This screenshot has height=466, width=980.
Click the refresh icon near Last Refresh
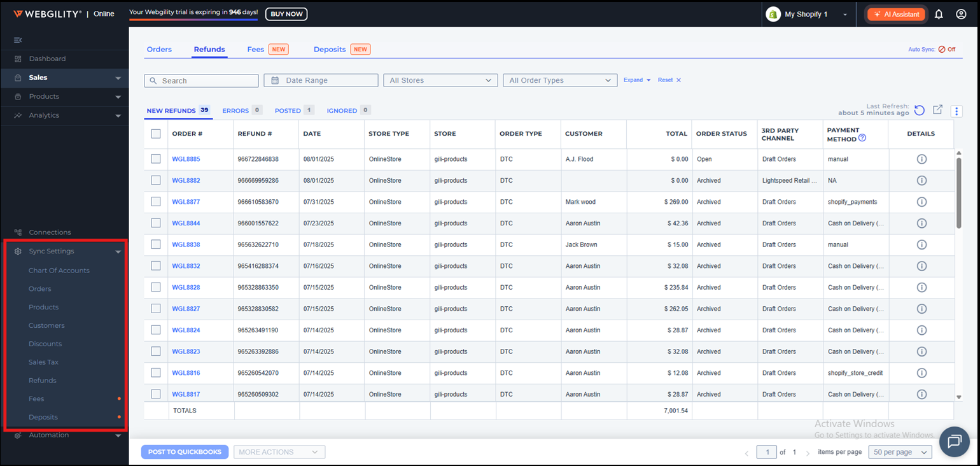[x=920, y=110]
